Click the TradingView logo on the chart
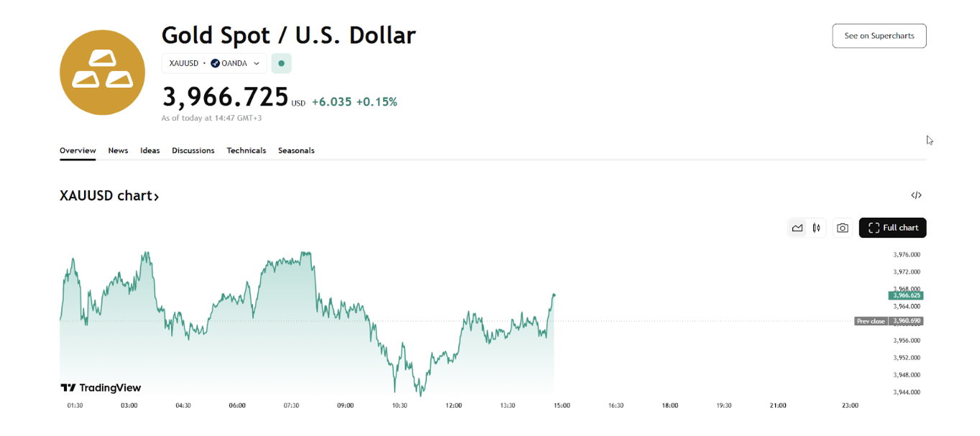This screenshot has width=980, height=436. (101, 388)
